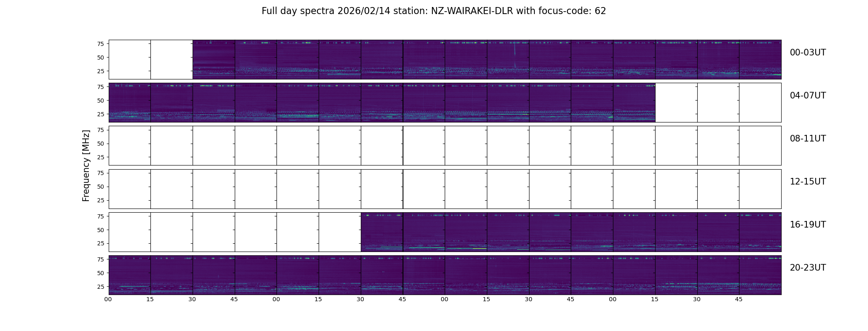
Task: Click the last blank panel in 12-15UT row
Action: pos(760,189)
